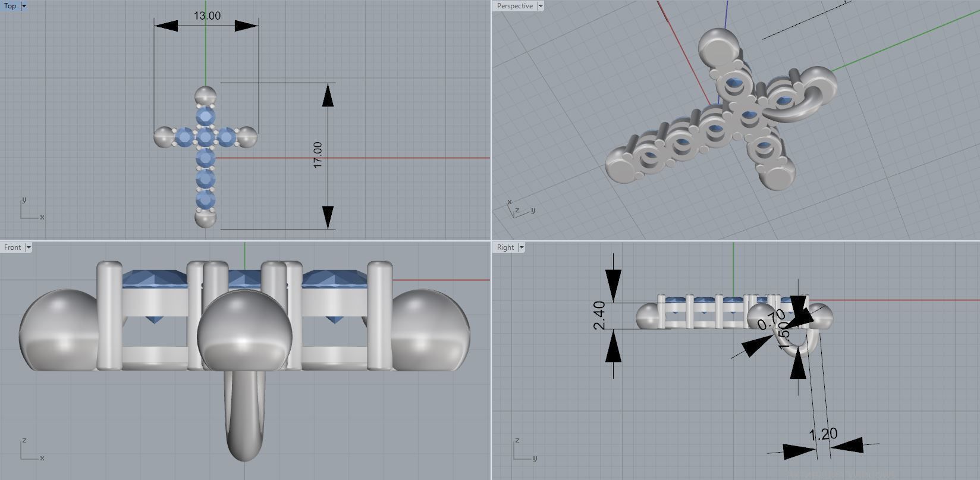The width and height of the screenshot is (980, 480).
Task: Activate the Right viewport title label
Action: click(x=505, y=247)
